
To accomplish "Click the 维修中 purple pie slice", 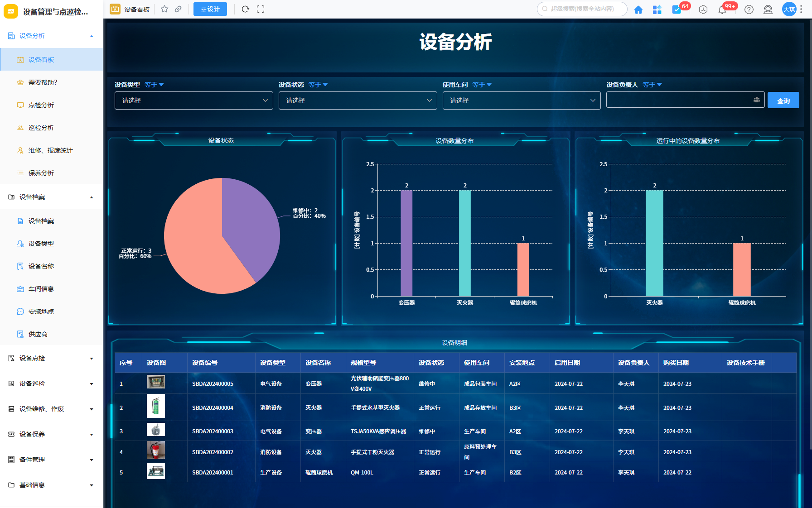I will click(249, 222).
